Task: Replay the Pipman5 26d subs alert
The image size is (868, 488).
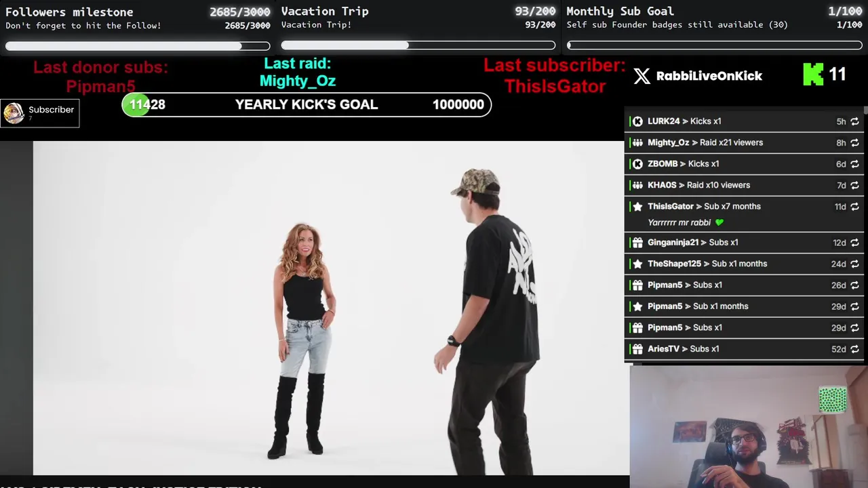Action: 854,285
